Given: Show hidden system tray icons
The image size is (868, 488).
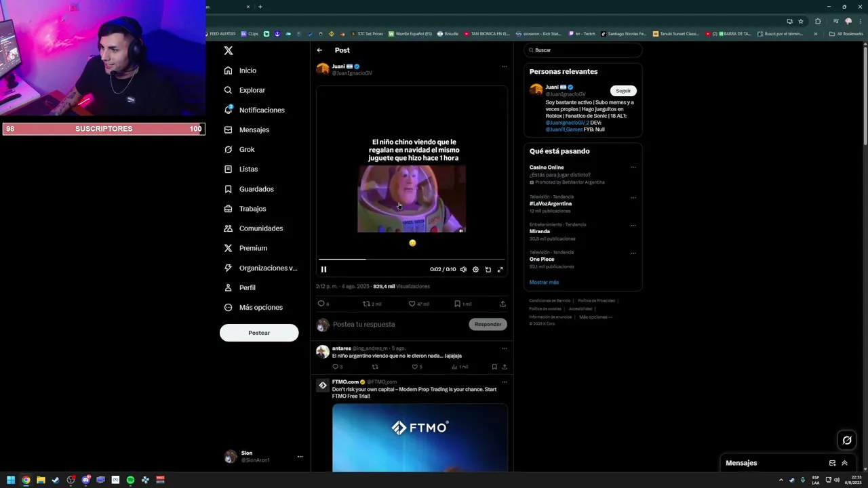Looking at the screenshot, I should [x=781, y=480].
